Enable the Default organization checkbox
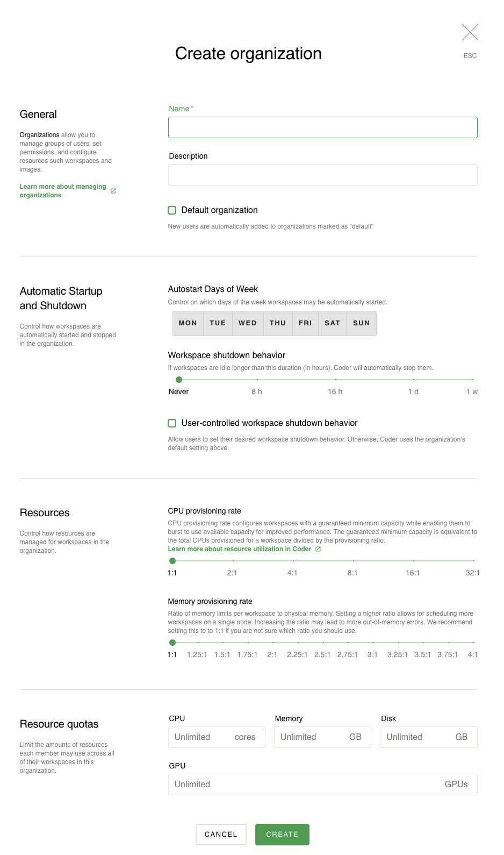This screenshot has width=504, height=855. tap(172, 210)
